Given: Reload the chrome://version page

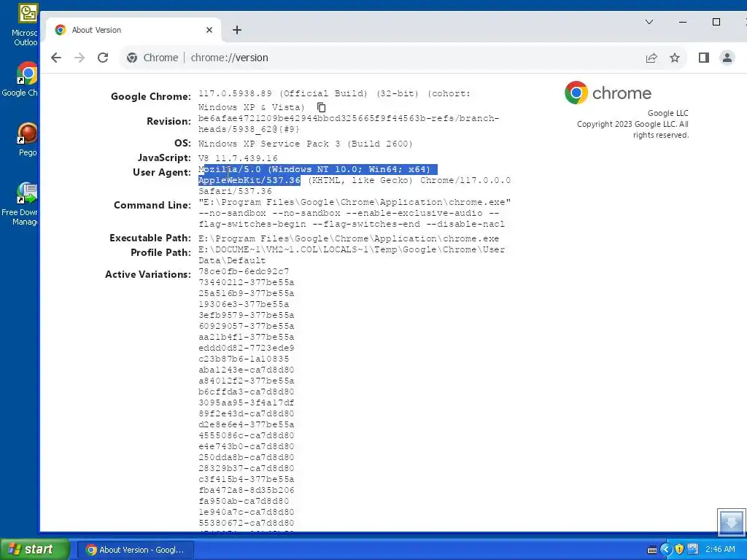Looking at the screenshot, I should pyautogui.click(x=103, y=58).
